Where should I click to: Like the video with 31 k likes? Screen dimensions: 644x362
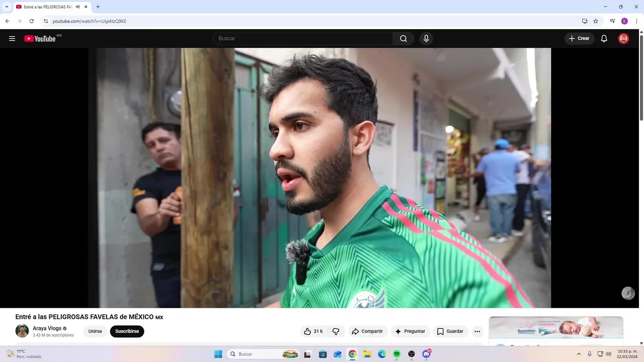click(x=313, y=331)
